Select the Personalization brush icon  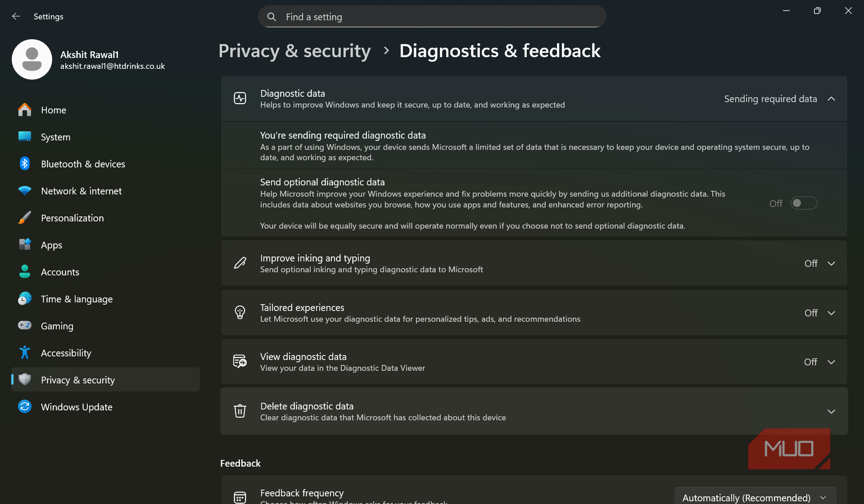[x=25, y=218]
